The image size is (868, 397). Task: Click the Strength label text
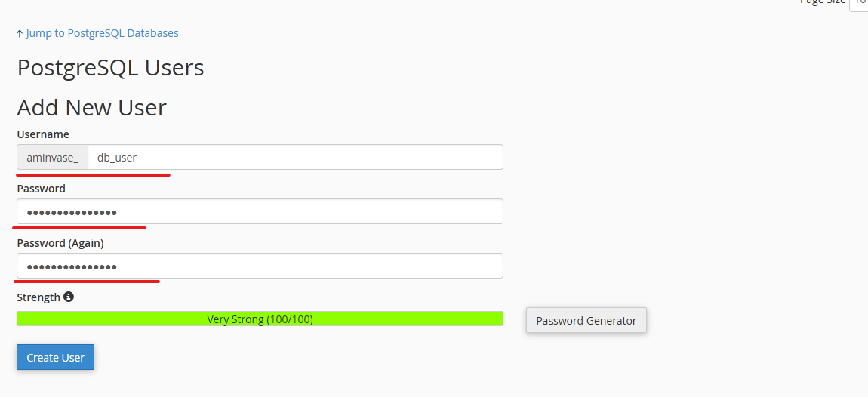(38, 297)
